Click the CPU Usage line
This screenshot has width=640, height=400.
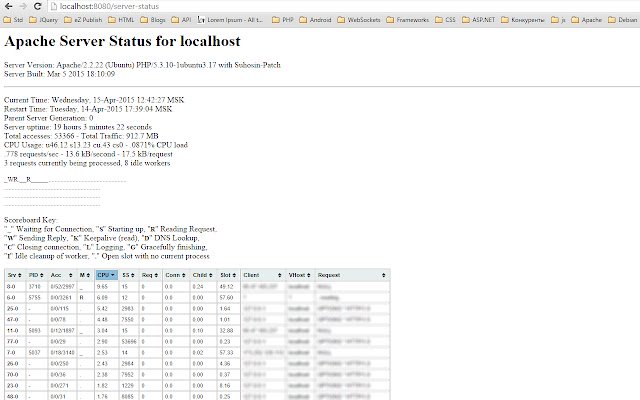pos(96,145)
